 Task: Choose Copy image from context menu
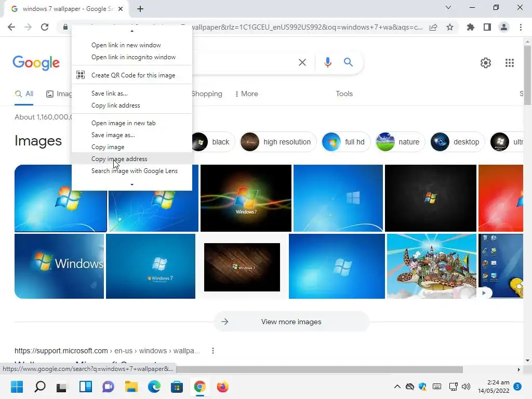(131, 147)
